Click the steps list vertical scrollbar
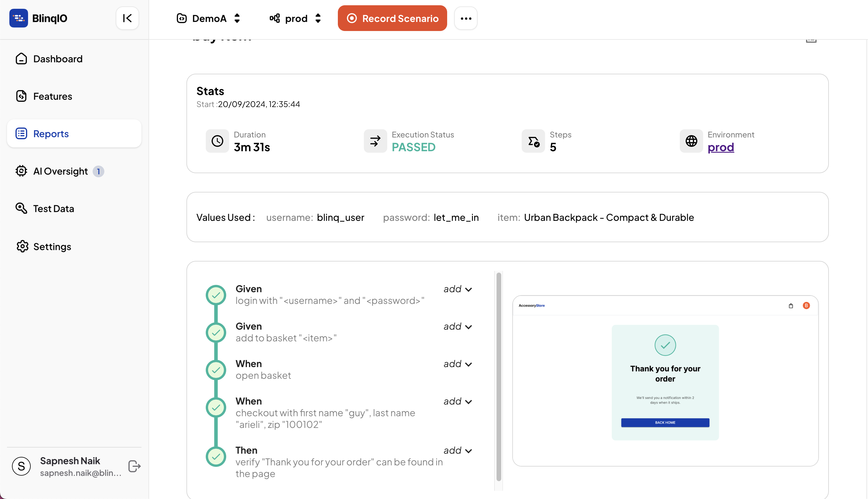The width and height of the screenshot is (868, 499). tap(499, 376)
